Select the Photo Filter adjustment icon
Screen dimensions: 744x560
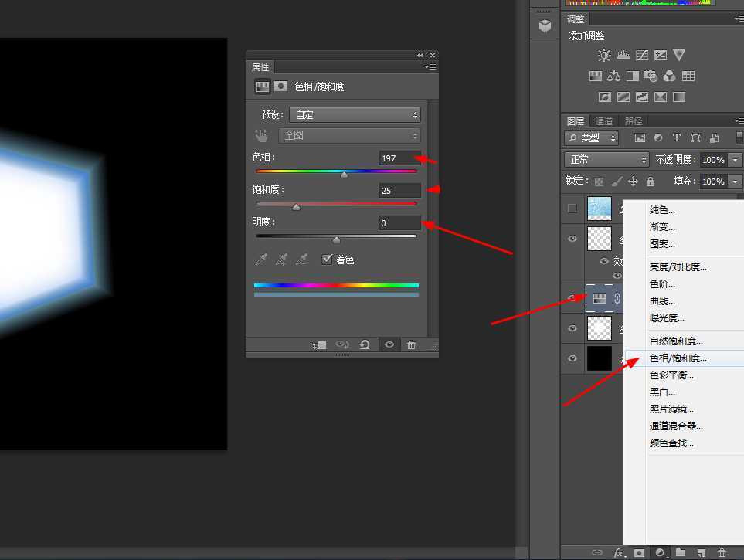[651, 76]
